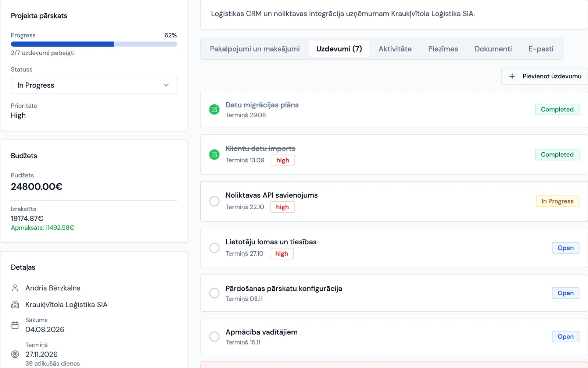
Task: Click the target icon next to Termiņš 27.11.2026
Action: (x=15, y=354)
